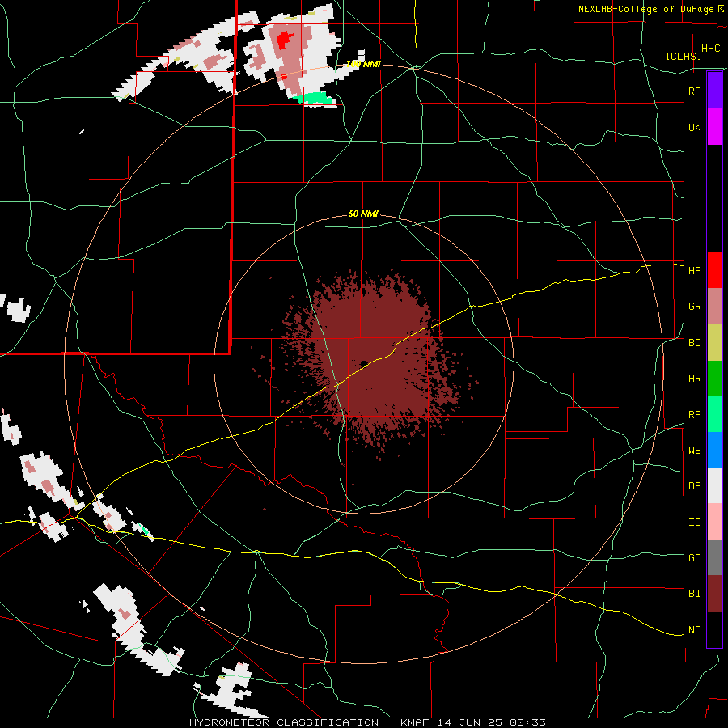This screenshot has width=728, height=728.
Task: Click the radar site black dot center
Action: coord(363,363)
